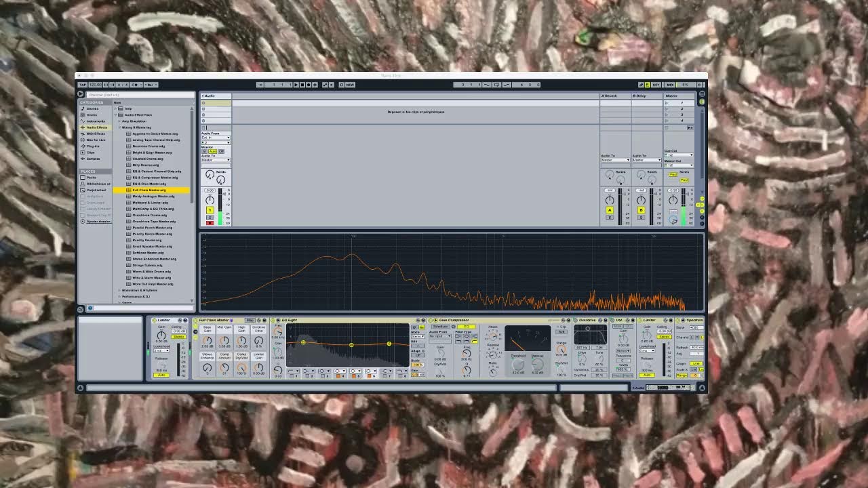The width and height of the screenshot is (868, 488).
Task: Select Instruments category in browser
Action: 95,121
